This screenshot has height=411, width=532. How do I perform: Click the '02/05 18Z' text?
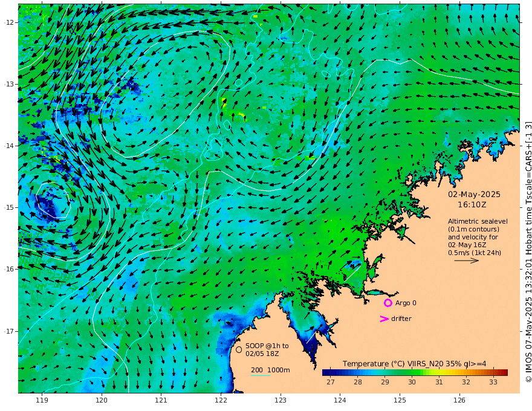click(262, 354)
